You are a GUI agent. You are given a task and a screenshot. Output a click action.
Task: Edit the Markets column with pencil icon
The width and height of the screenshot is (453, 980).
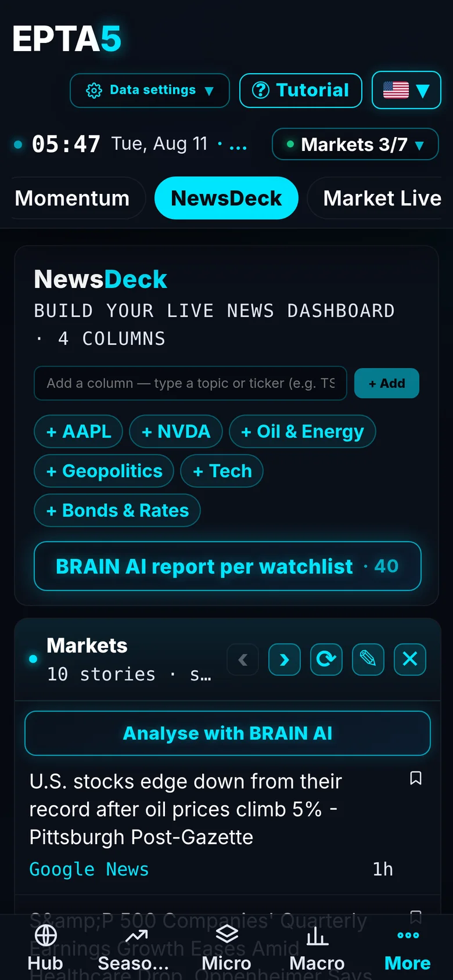tap(368, 660)
